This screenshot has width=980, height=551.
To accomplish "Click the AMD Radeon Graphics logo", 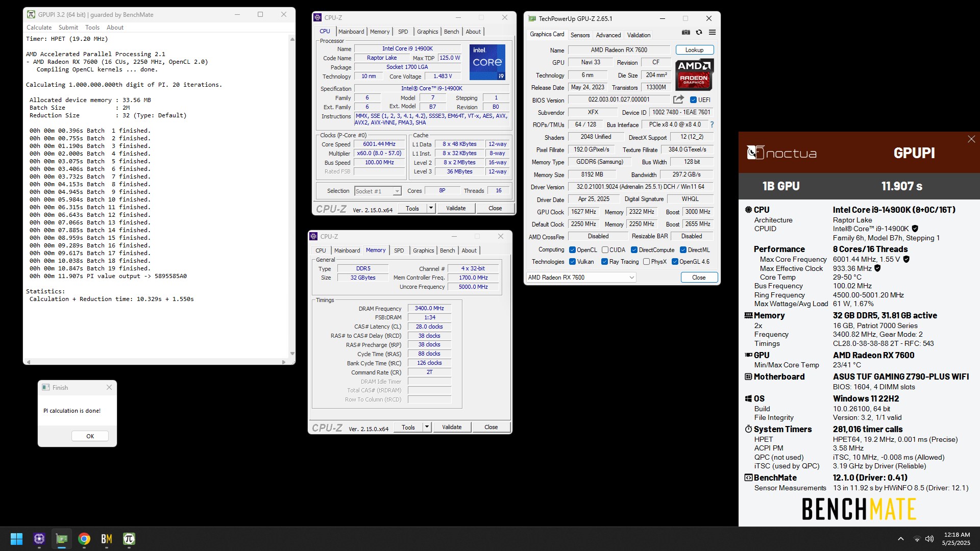I will click(694, 74).
